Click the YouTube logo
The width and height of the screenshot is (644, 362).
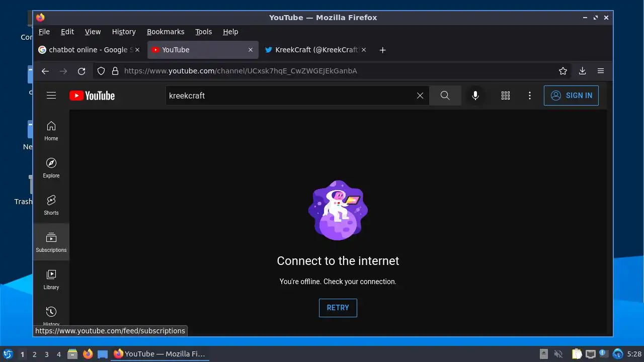[x=92, y=96]
